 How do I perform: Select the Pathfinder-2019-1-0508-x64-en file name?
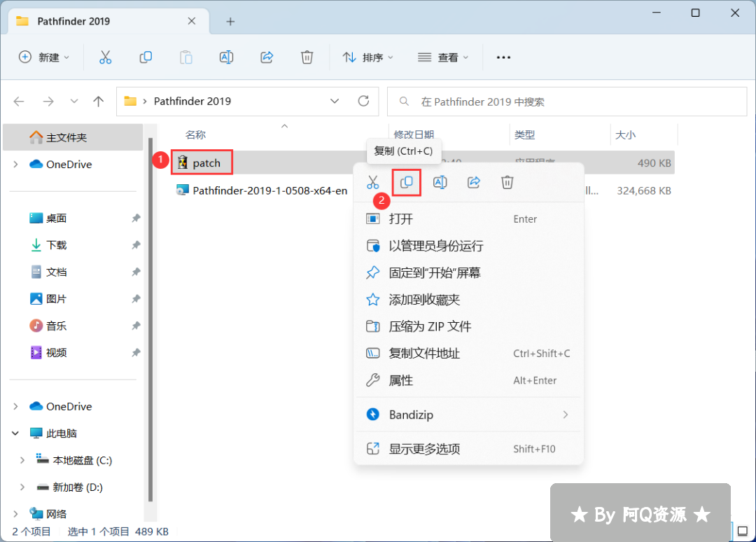click(x=270, y=190)
